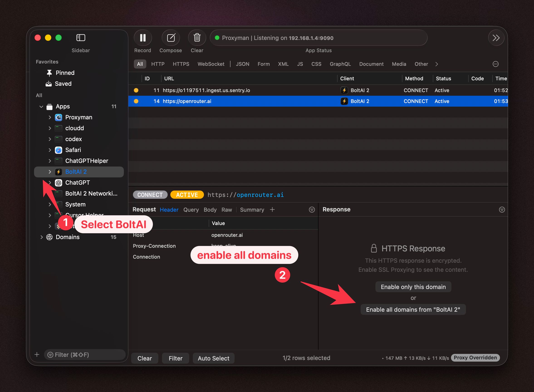Collapse the Apps tree group
The height and width of the screenshot is (392, 534).
(x=41, y=107)
